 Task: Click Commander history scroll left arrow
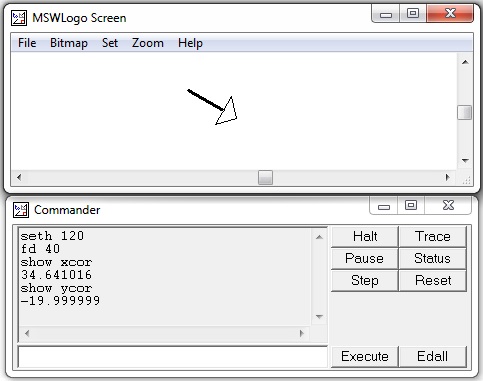coord(27,333)
